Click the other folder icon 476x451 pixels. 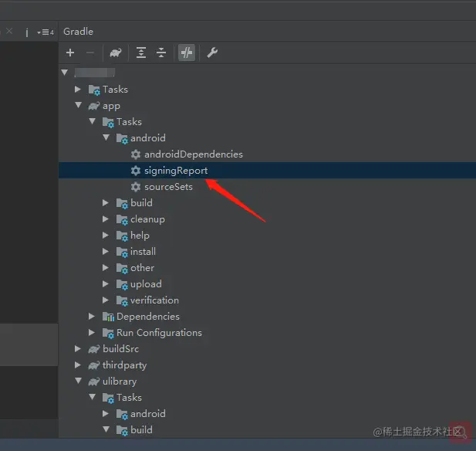click(x=122, y=268)
